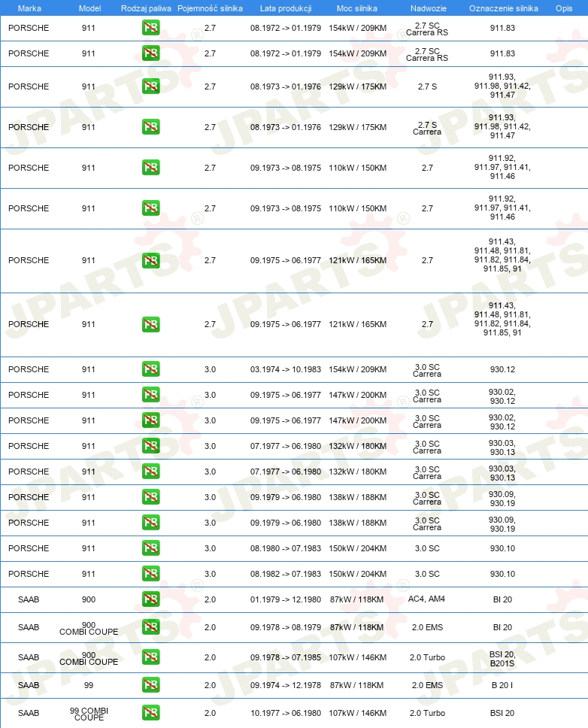Viewport: 588px width, 728px height.
Task: Select the date cell 10.1977 -> 06.1980
Action: 286,713
